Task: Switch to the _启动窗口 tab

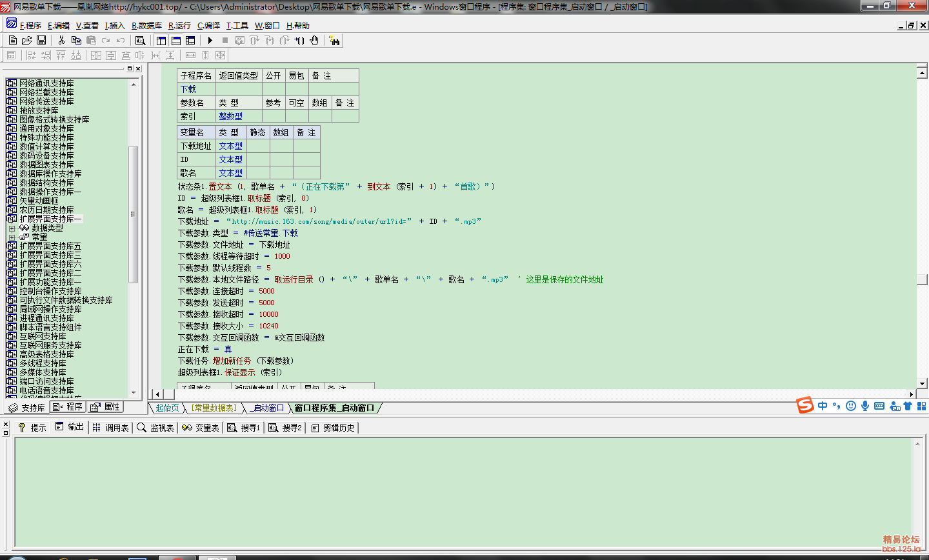Action: pyautogui.click(x=267, y=408)
